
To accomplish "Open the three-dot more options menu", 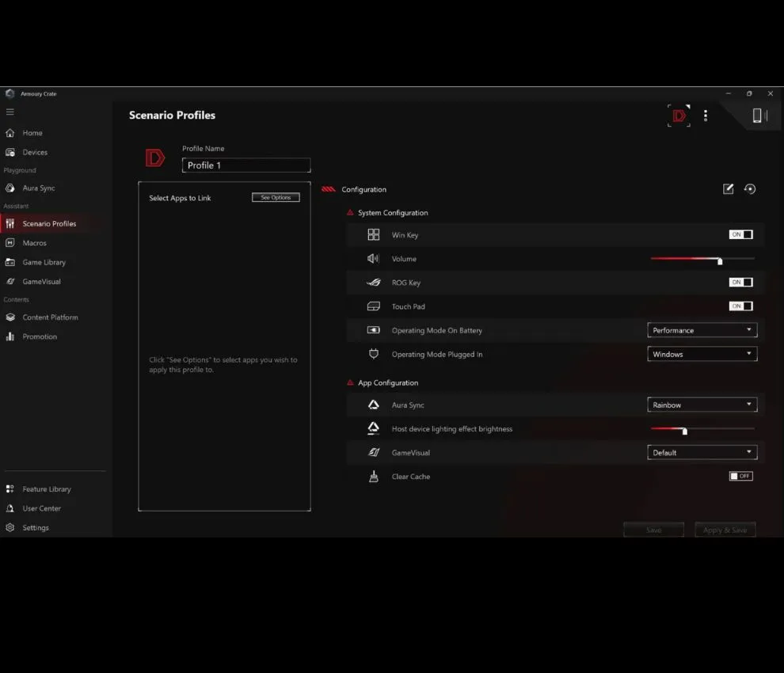I will (x=706, y=116).
